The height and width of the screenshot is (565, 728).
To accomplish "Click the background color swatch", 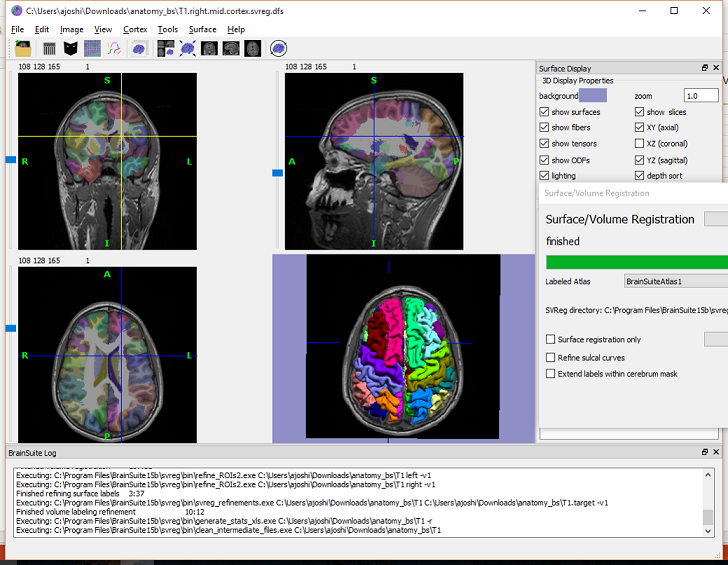I will pyautogui.click(x=593, y=96).
